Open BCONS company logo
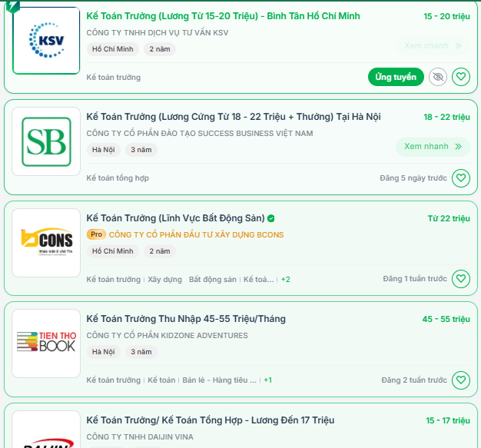 point(46,243)
